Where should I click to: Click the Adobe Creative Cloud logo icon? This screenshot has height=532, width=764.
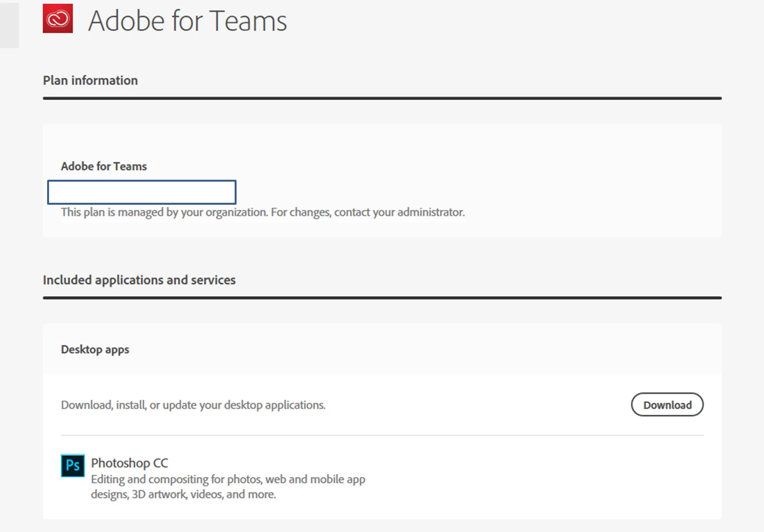(x=58, y=18)
